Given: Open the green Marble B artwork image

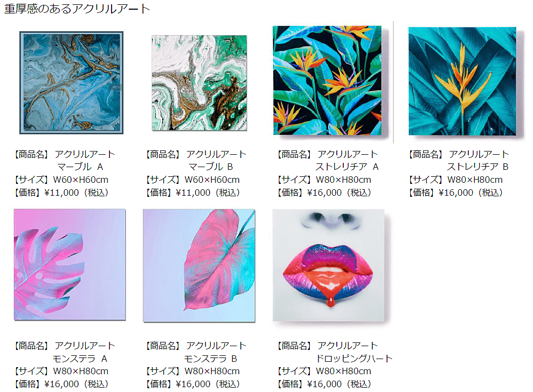Looking at the screenshot, I should (x=199, y=83).
